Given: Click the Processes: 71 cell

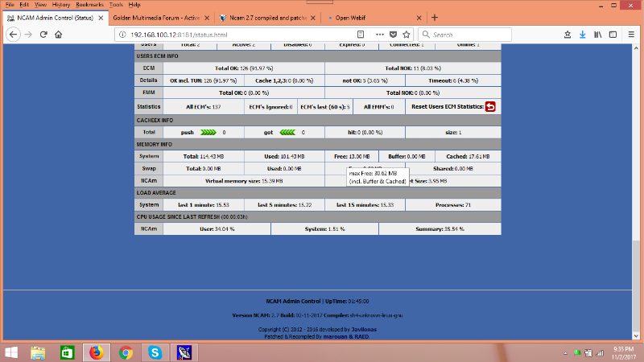Looking at the screenshot, I should click(453, 205).
